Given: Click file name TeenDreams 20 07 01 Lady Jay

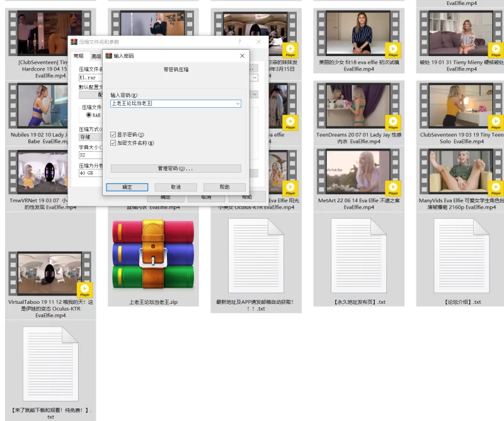Looking at the screenshot, I should click(358, 138).
